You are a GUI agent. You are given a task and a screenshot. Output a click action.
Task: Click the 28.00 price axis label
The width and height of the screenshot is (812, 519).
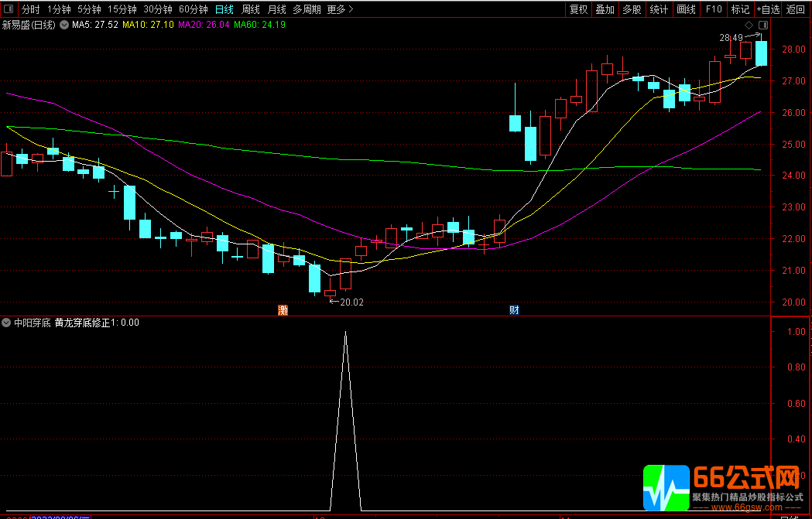coord(795,50)
